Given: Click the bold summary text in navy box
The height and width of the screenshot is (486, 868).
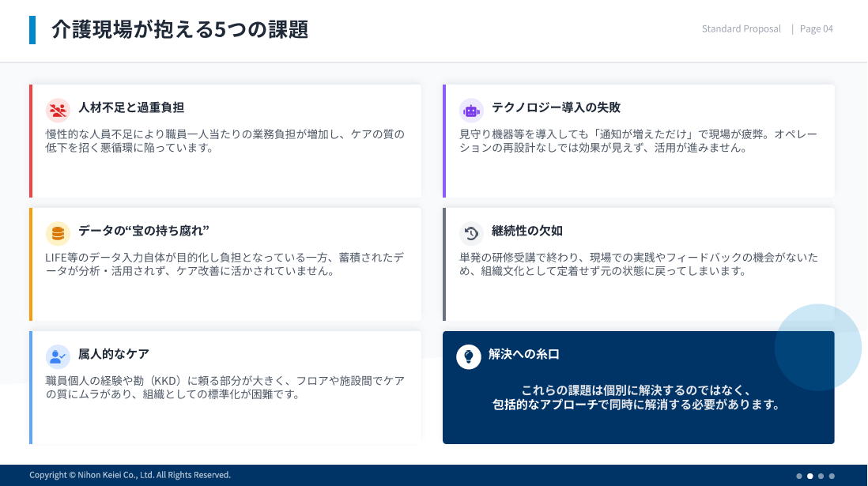Looking at the screenshot, I should (637, 397).
